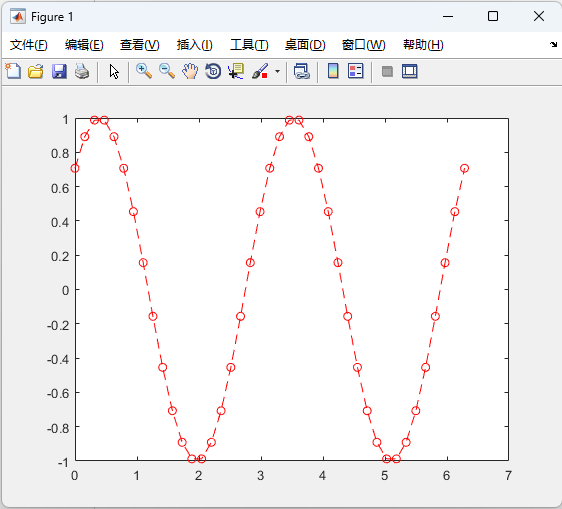
Task: Open the 编辑(E) menu
Action: [x=84, y=45]
